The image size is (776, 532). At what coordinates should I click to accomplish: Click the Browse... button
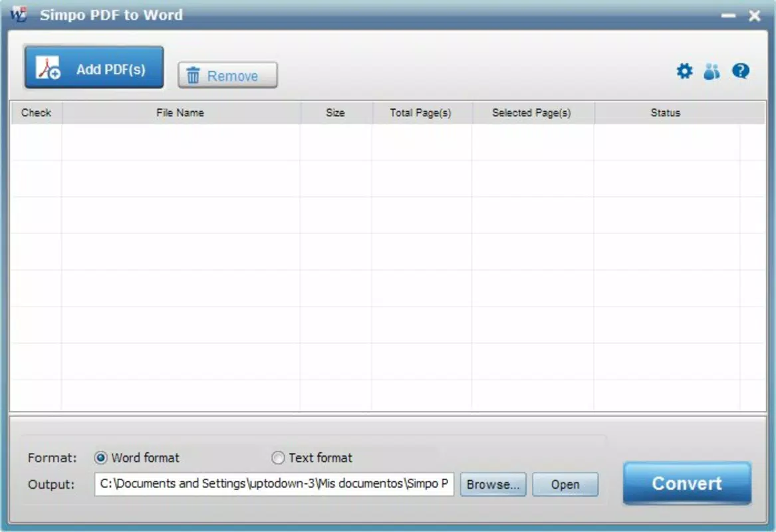tap(493, 484)
